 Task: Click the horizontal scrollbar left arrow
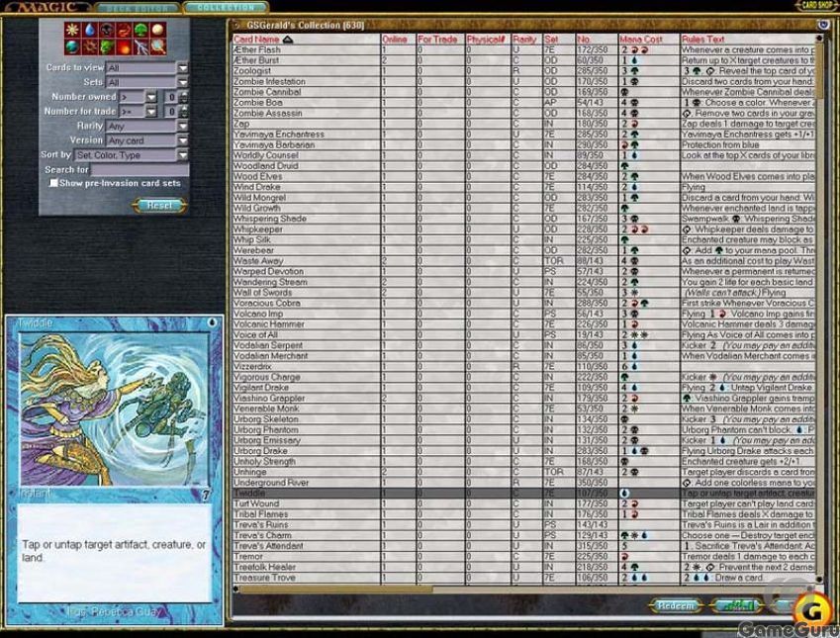click(235, 589)
